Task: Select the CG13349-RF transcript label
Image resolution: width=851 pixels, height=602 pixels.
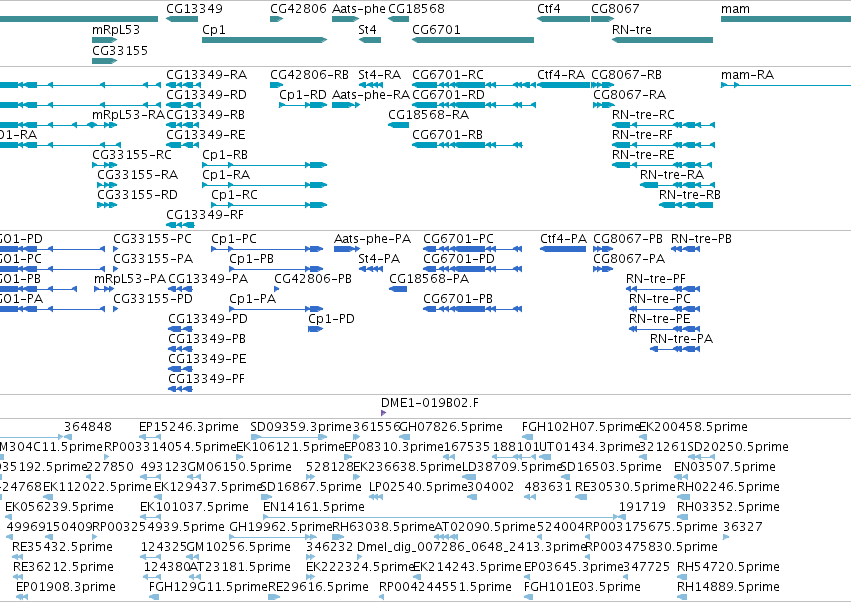Action: pyautogui.click(x=205, y=214)
